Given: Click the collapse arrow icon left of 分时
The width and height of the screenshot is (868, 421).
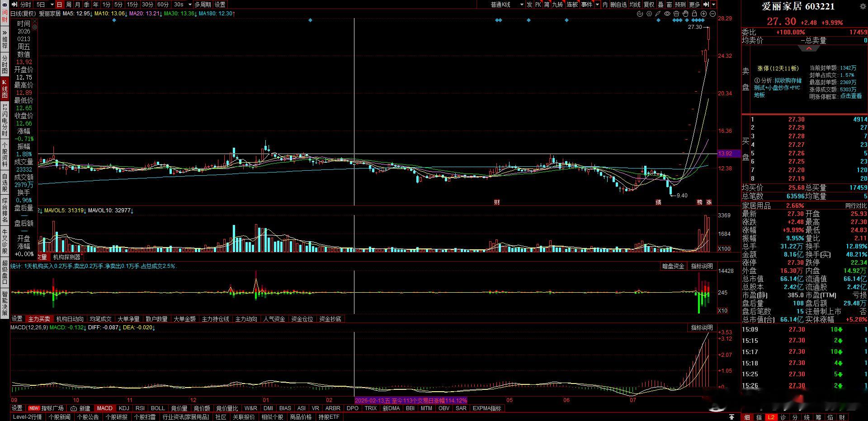Looking at the screenshot, I should [x=14, y=5].
